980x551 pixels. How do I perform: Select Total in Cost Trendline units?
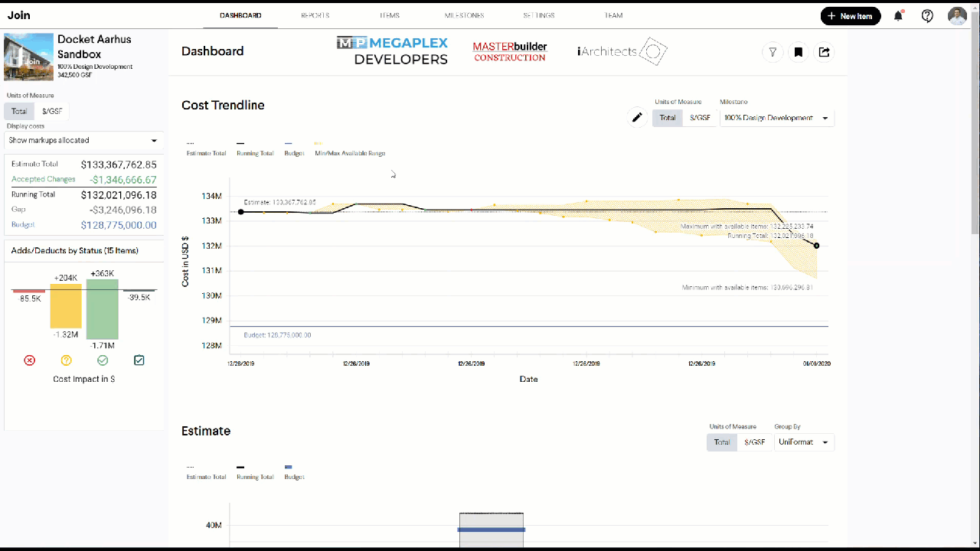(668, 118)
